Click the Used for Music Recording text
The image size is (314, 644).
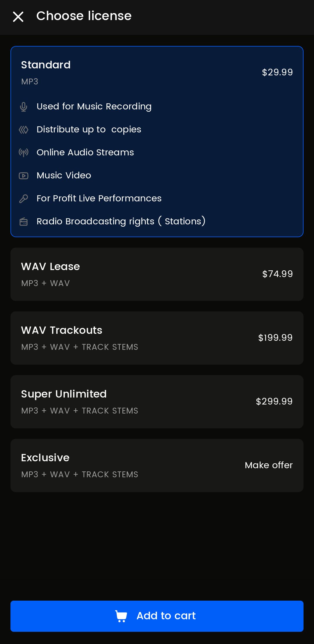point(94,107)
